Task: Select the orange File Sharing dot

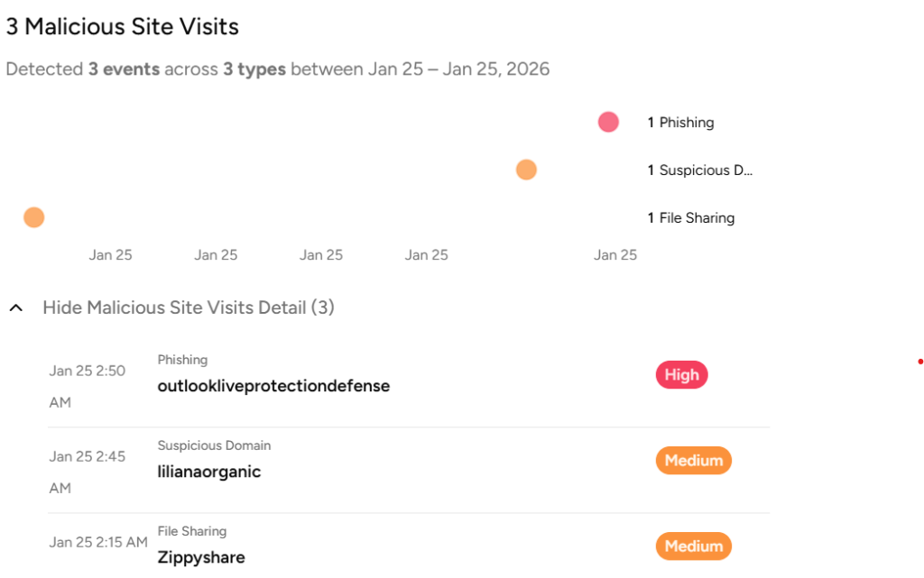Action: click(x=34, y=217)
